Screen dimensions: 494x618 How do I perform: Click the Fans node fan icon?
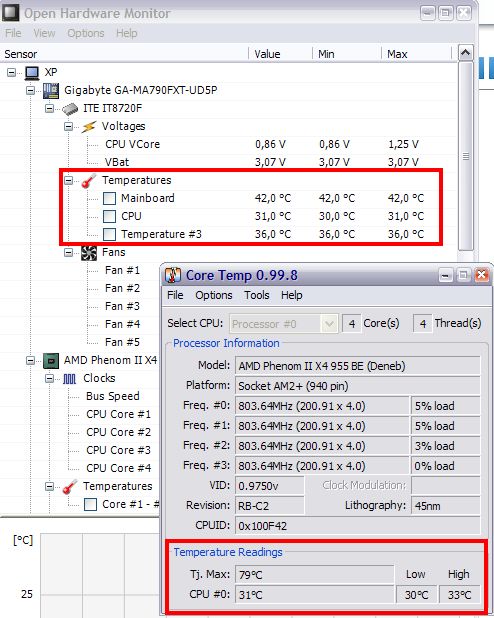(x=89, y=253)
